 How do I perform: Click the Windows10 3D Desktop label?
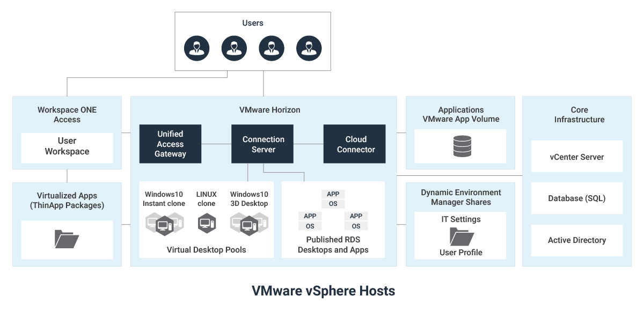[x=249, y=199]
